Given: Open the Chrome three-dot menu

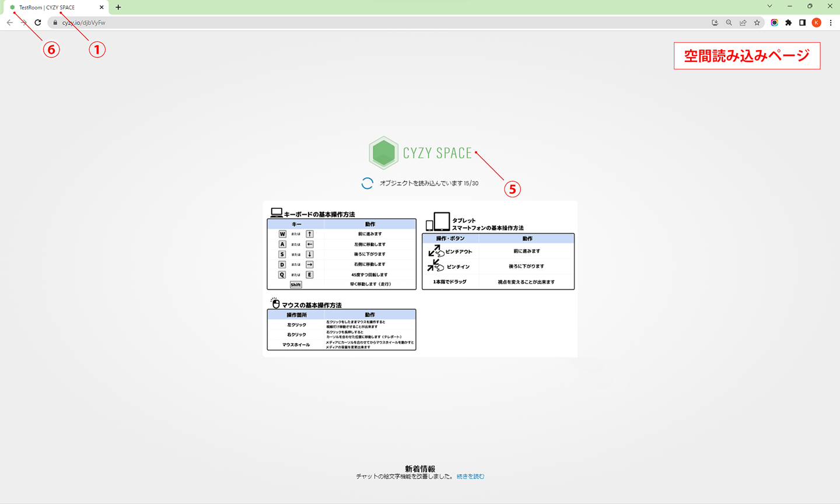Looking at the screenshot, I should [x=831, y=23].
